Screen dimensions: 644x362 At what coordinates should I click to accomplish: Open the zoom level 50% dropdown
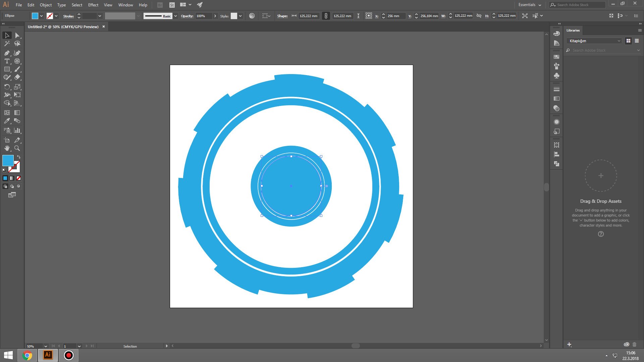click(46, 346)
